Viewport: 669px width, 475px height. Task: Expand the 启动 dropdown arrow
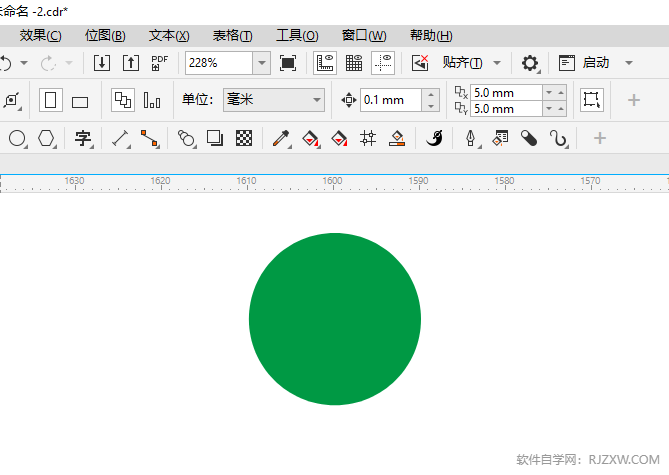628,63
